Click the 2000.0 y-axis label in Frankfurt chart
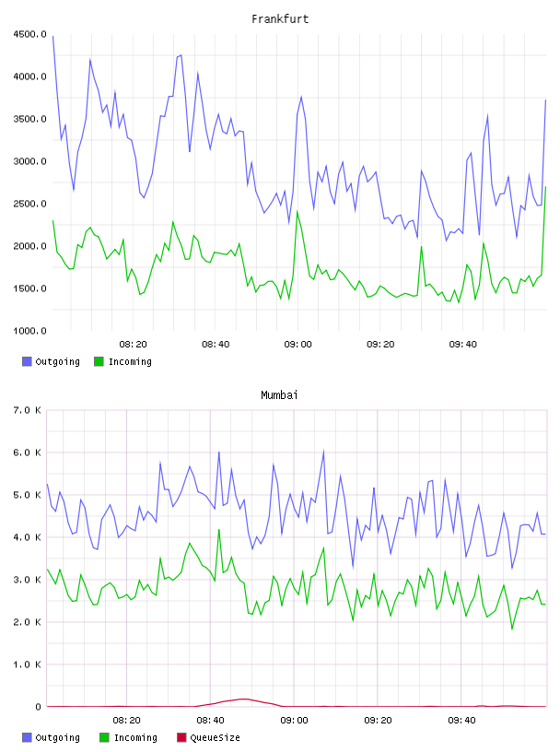Image resolution: width=560 pixels, height=752 pixels. [29, 246]
